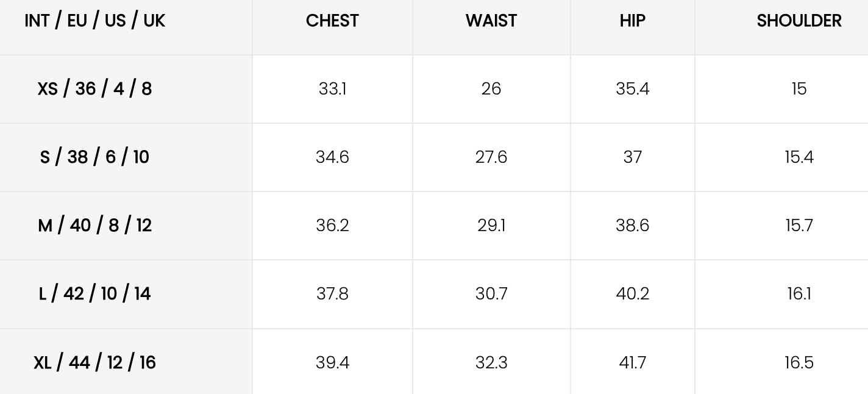
Task: Click the 38.6 hip value for size M
Action: coord(632,226)
